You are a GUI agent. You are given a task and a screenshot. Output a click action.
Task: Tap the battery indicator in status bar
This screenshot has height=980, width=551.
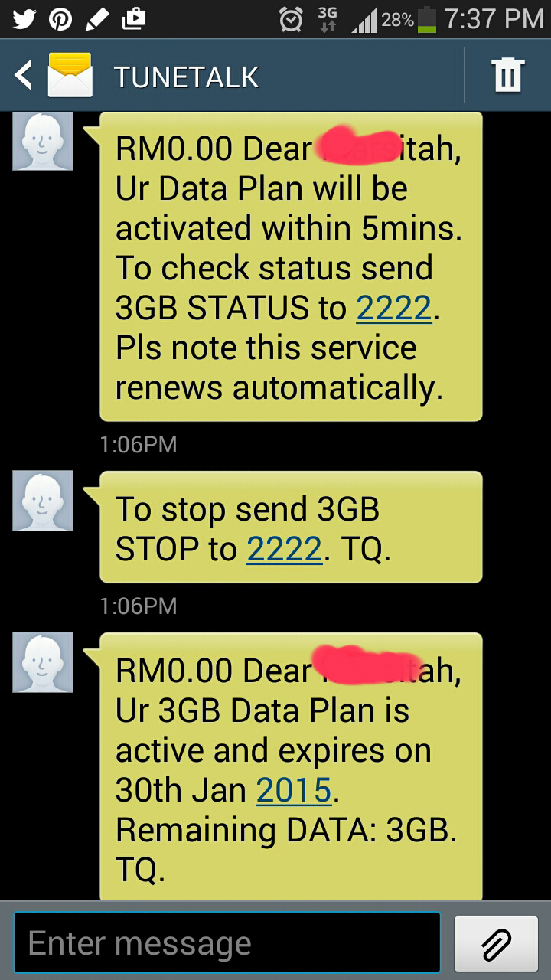point(427,19)
